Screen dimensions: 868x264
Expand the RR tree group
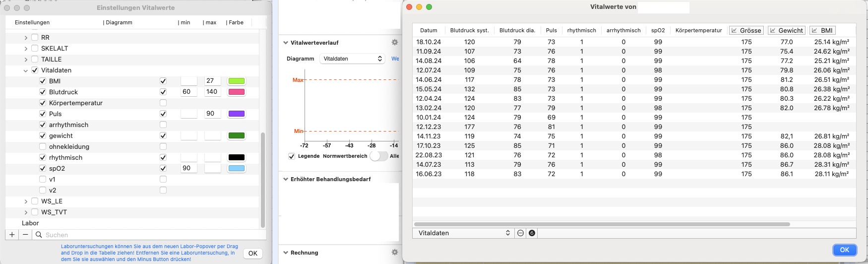26,37
